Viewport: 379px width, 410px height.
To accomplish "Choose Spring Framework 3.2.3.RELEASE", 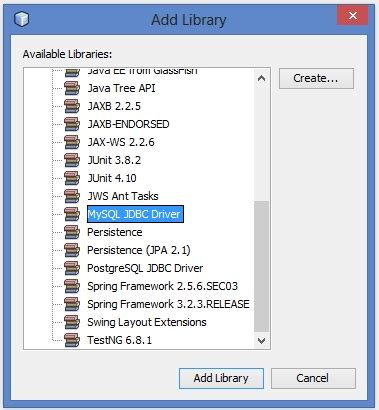I will [x=168, y=304].
